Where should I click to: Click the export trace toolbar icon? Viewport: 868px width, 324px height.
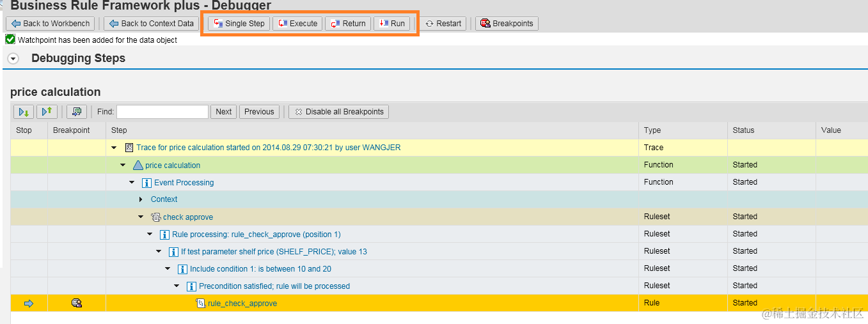(76, 112)
